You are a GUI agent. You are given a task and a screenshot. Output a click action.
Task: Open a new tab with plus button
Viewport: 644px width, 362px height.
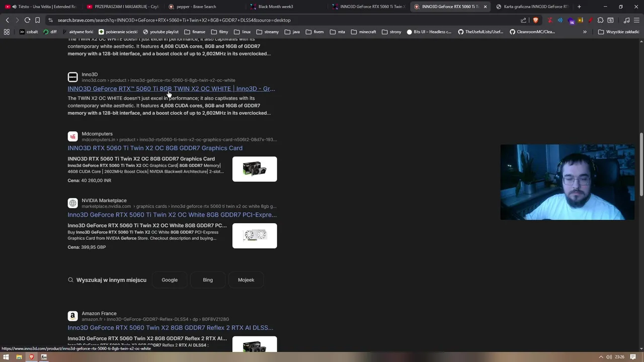(579, 7)
